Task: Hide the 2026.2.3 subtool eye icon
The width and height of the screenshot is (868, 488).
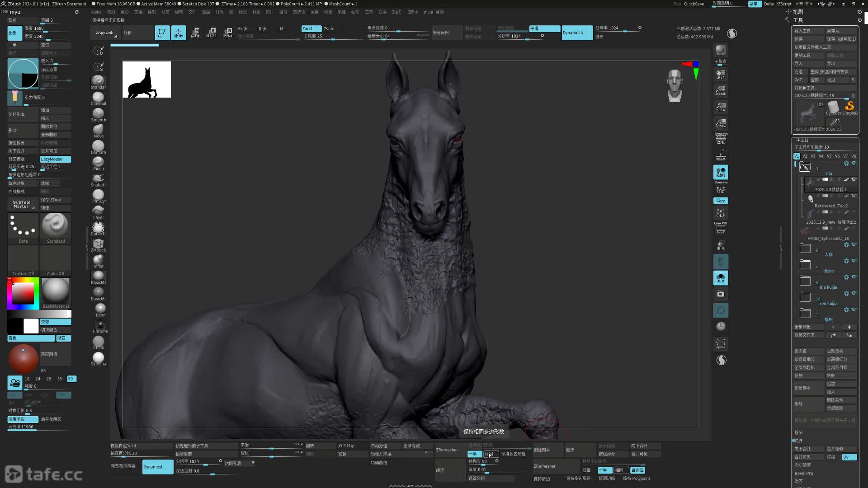Action: (x=854, y=179)
